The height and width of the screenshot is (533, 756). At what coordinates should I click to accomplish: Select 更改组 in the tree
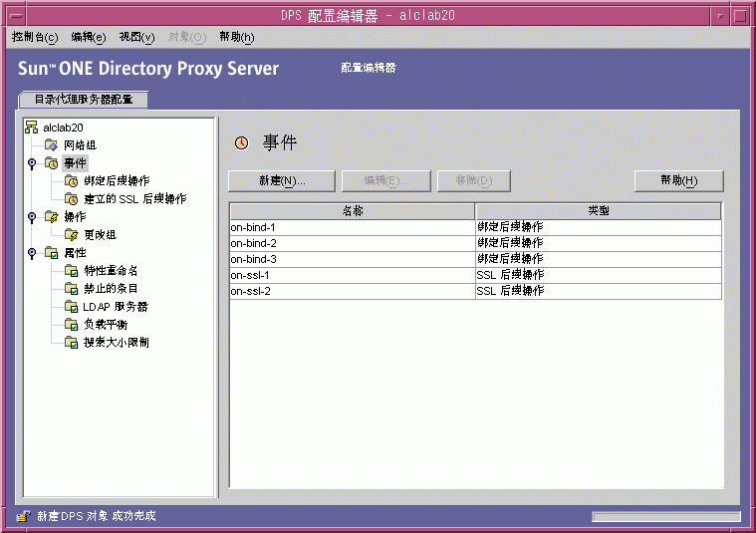click(100, 235)
